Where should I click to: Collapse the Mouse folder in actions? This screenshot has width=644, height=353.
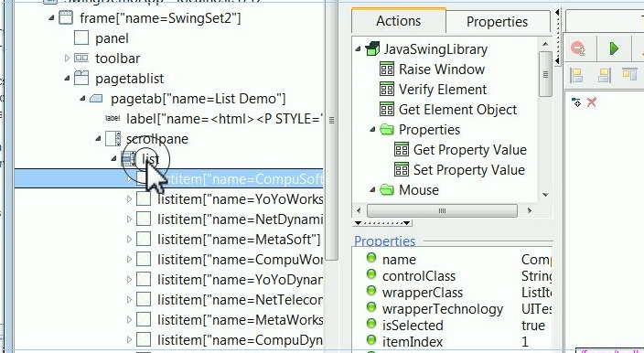tap(372, 189)
